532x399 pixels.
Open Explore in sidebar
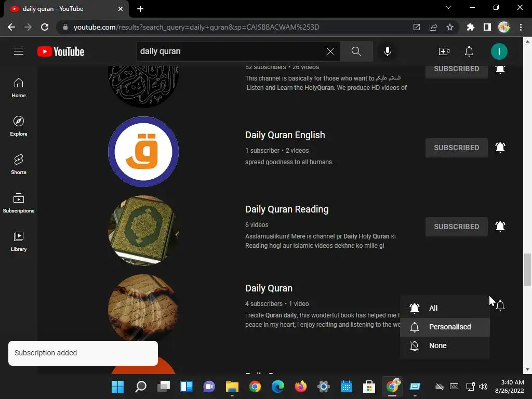point(19,126)
